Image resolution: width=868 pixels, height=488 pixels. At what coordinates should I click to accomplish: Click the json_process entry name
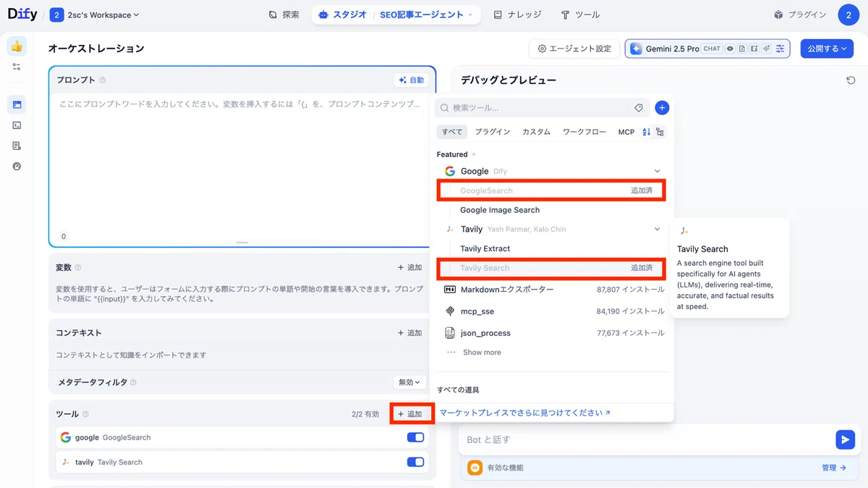(x=485, y=333)
